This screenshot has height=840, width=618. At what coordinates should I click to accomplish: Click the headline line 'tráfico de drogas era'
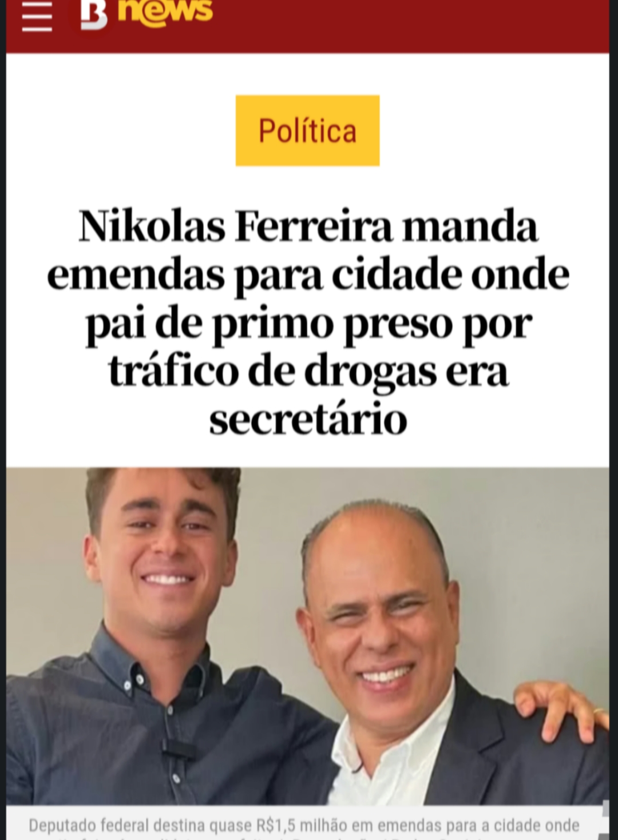(x=308, y=372)
